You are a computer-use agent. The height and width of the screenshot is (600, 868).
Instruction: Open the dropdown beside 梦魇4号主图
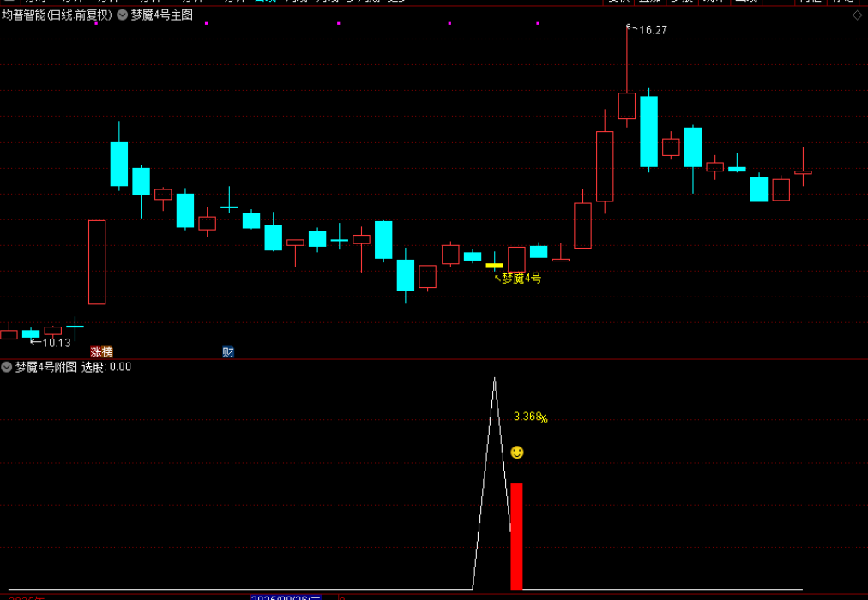pyautogui.click(x=122, y=15)
